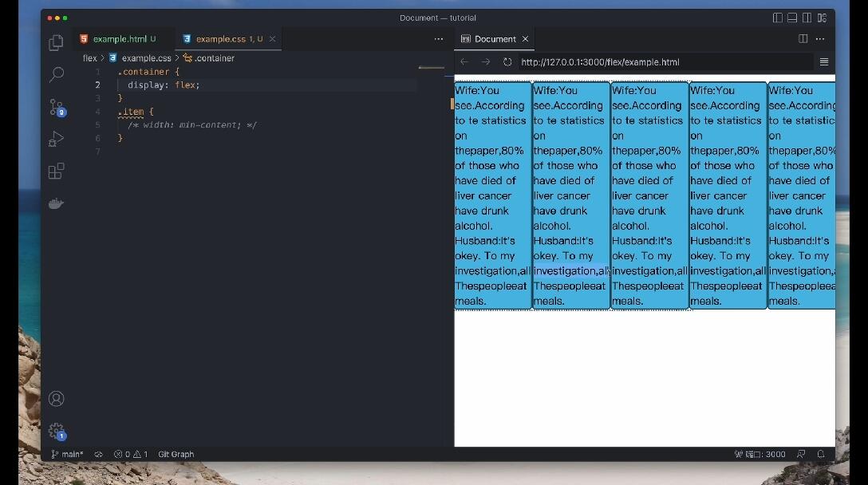
Task: Open the Run and Debug view
Action: [56, 139]
